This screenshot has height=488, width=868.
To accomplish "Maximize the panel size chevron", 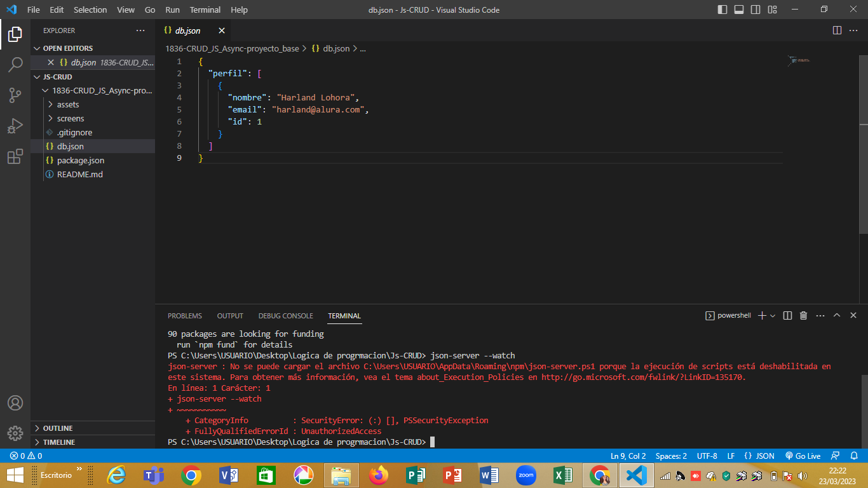I will tap(837, 316).
